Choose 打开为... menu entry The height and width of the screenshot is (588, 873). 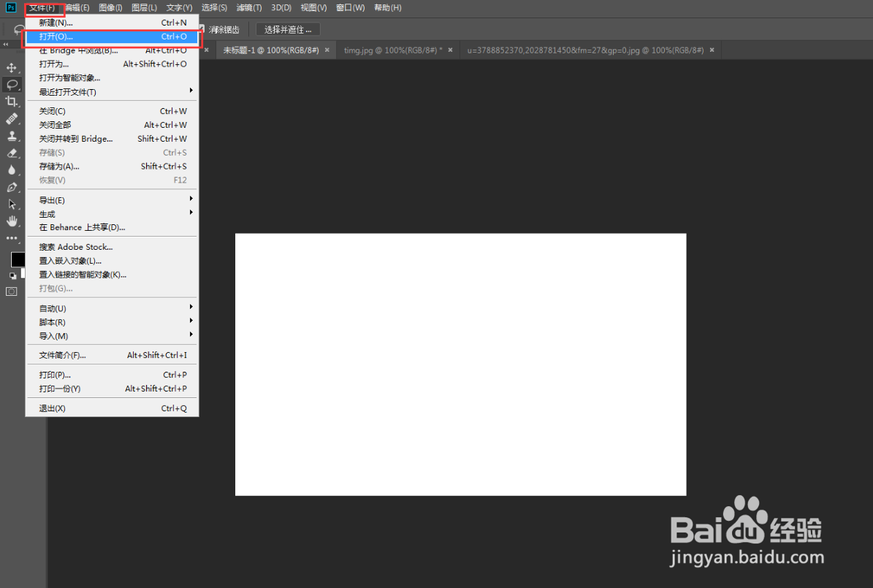coord(112,64)
